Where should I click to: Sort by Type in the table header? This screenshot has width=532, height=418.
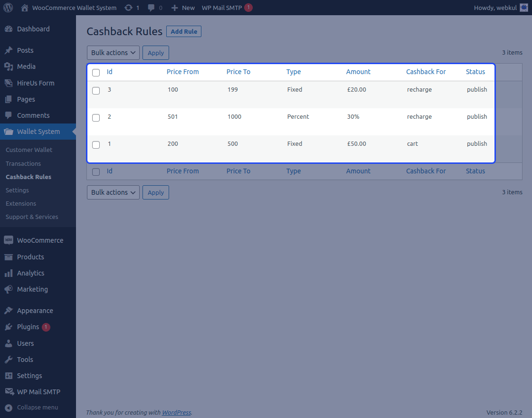coord(294,72)
